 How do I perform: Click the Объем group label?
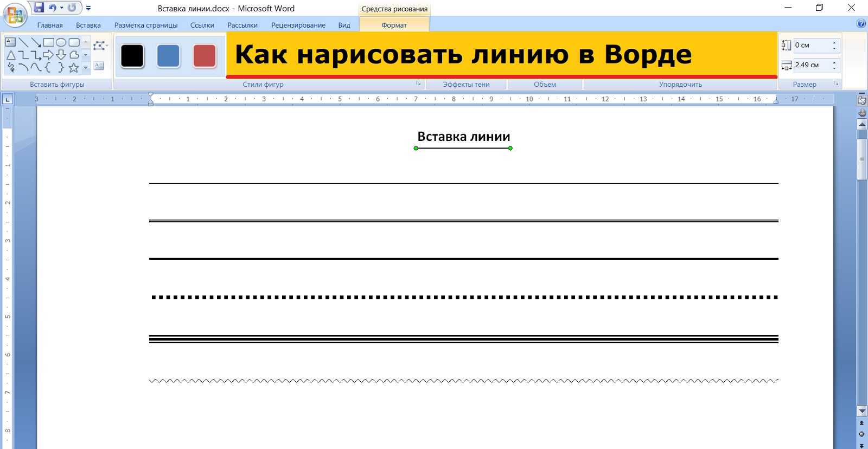pos(545,84)
